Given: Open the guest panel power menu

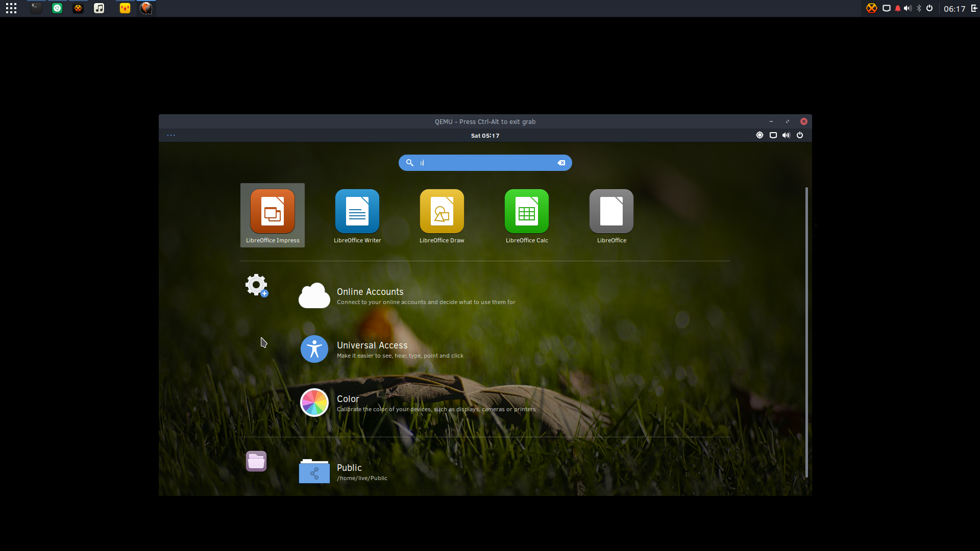Looking at the screenshot, I should click(800, 135).
